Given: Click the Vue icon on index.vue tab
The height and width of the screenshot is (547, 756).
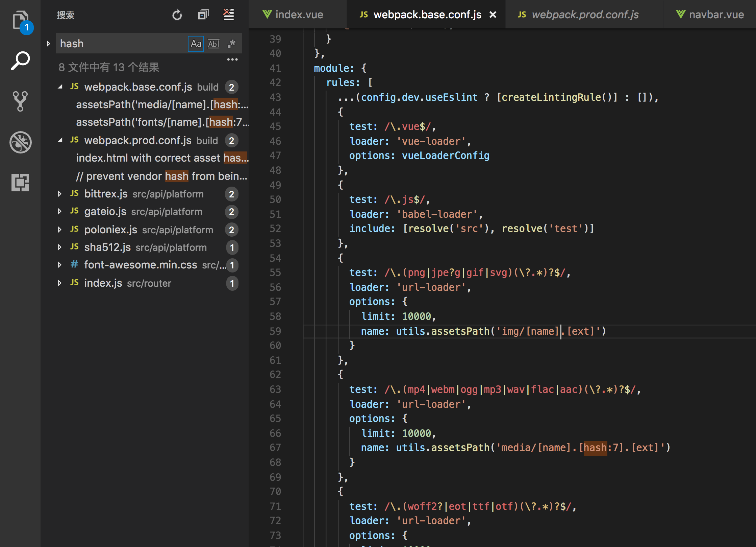Looking at the screenshot, I should (267, 14).
